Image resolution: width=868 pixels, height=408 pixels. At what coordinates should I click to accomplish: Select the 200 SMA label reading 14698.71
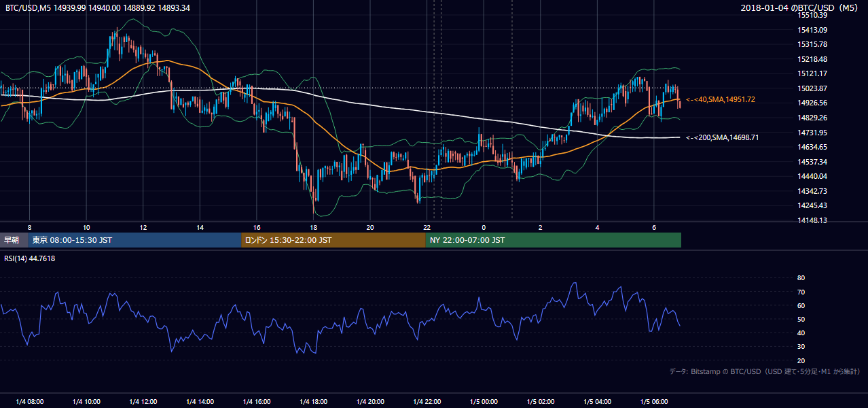point(722,137)
